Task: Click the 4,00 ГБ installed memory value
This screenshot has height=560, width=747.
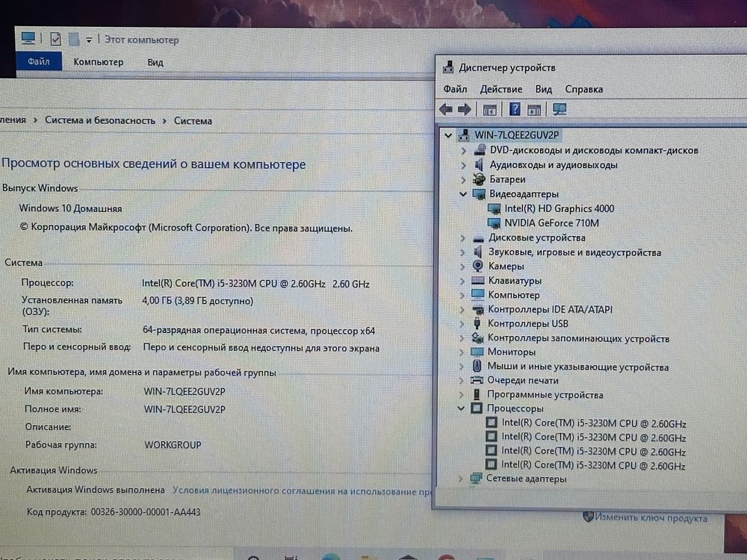Action: point(197,301)
